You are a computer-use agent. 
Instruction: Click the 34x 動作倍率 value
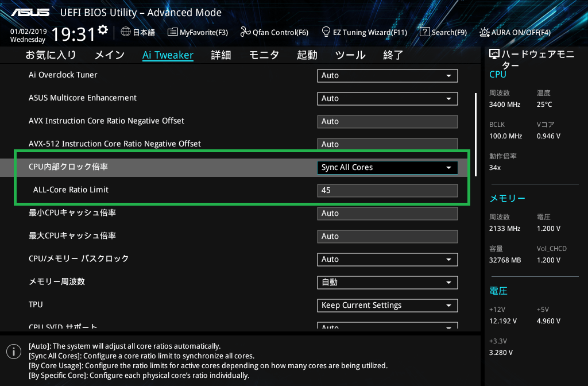[x=495, y=167]
